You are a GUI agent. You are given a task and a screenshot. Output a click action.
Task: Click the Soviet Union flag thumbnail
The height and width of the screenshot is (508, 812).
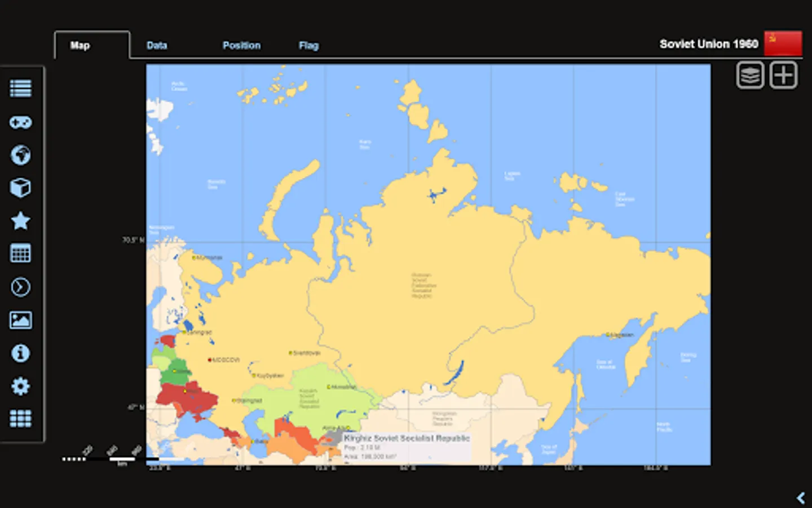783,43
